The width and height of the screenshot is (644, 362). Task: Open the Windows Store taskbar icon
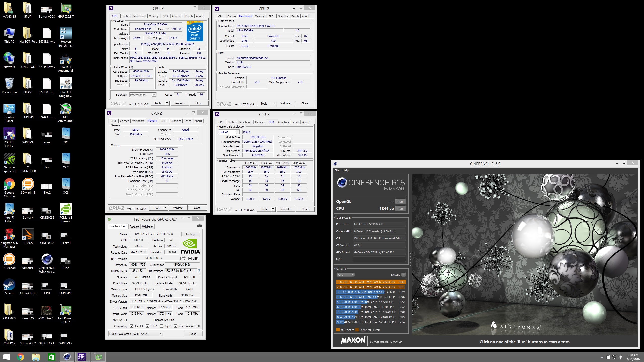[51, 357]
